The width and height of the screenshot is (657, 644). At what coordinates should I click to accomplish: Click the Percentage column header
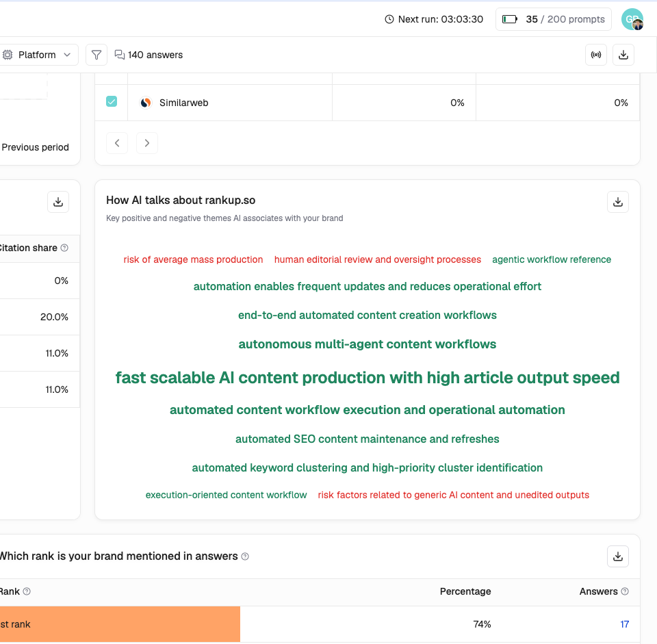(465, 591)
